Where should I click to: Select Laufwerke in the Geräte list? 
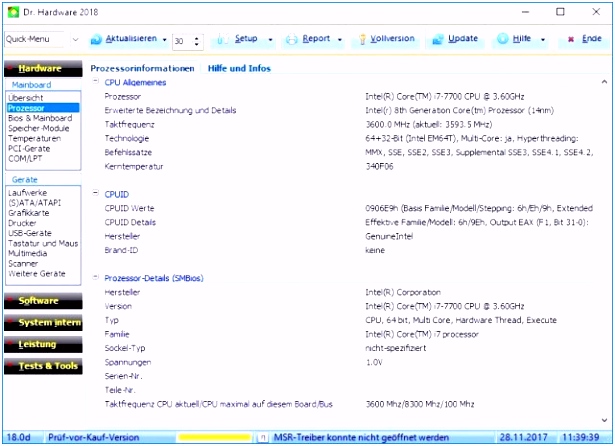tap(27, 193)
